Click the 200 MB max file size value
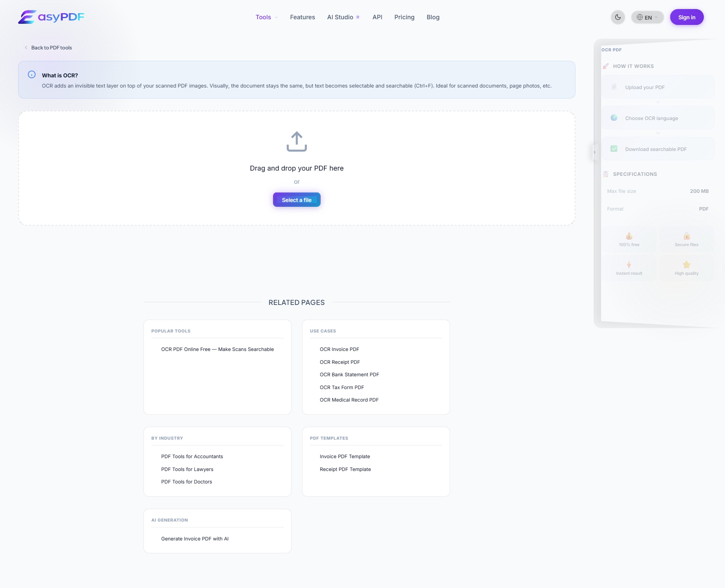The image size is (725, 588). coord(699,191)
